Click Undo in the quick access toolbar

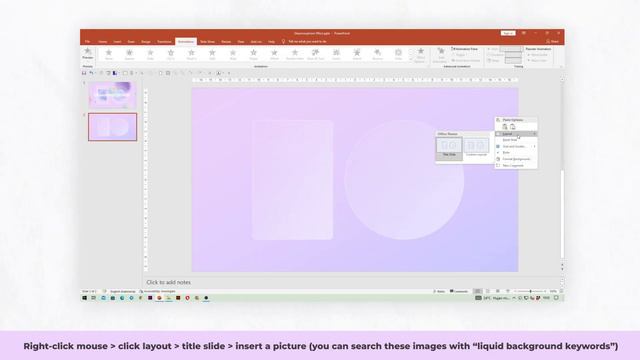[x=91, y=73]
